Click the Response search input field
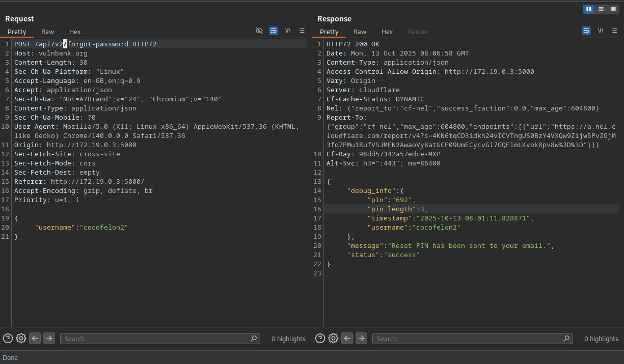Image resolution: width=624 pixels, height=364 pixels. 468,339
